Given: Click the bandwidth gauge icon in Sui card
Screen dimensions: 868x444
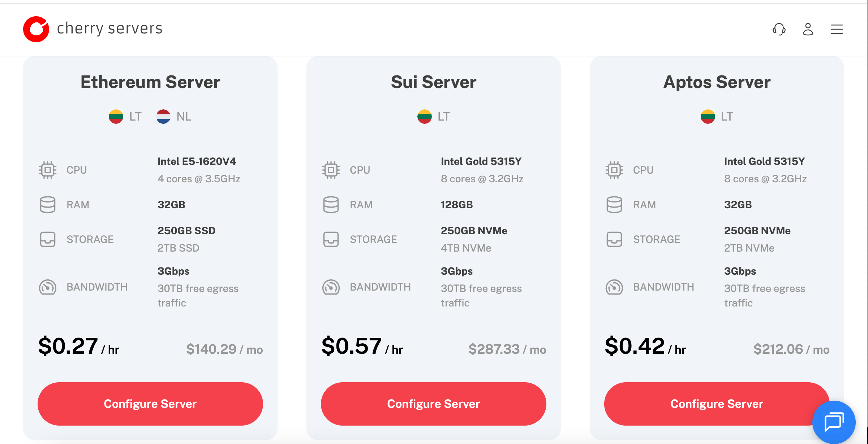Looking at the screenshot, I should [331, 287].
